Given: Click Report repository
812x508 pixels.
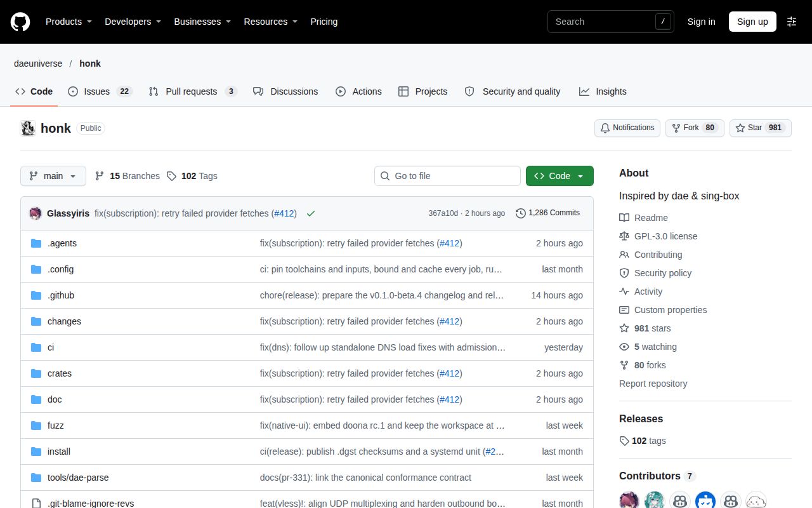Looking at the screenshot, I should tap(653, 384).
